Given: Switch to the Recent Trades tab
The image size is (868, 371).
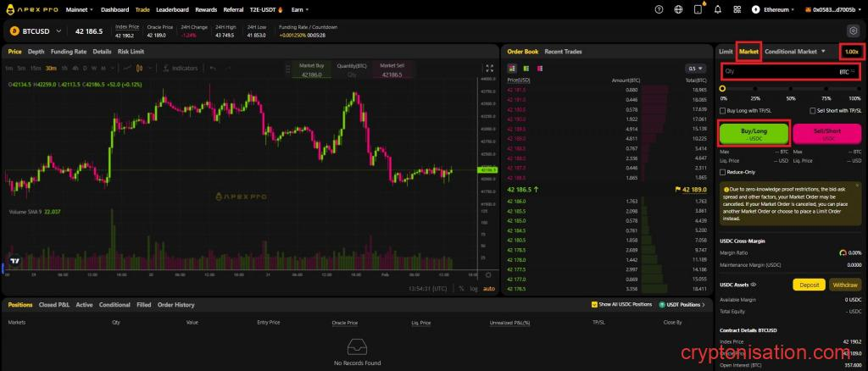Looking at the screenshot, I should (563, 52).
